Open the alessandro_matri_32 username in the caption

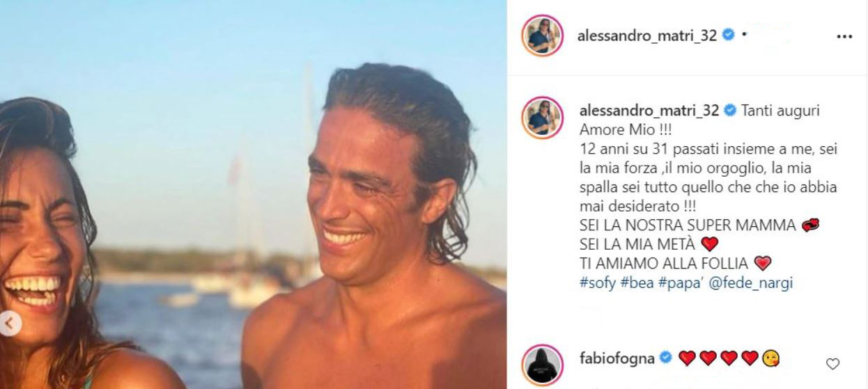click(x=649, y=111)
